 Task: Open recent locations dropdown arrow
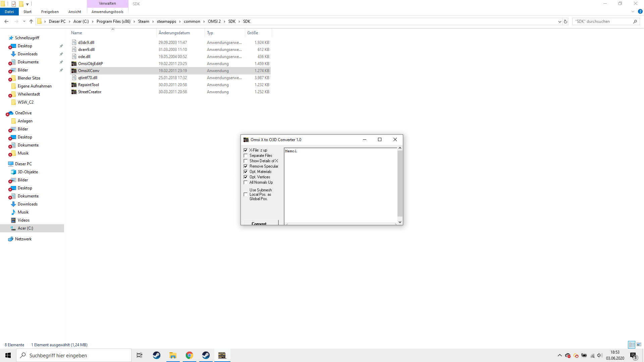tap(24, 21)
